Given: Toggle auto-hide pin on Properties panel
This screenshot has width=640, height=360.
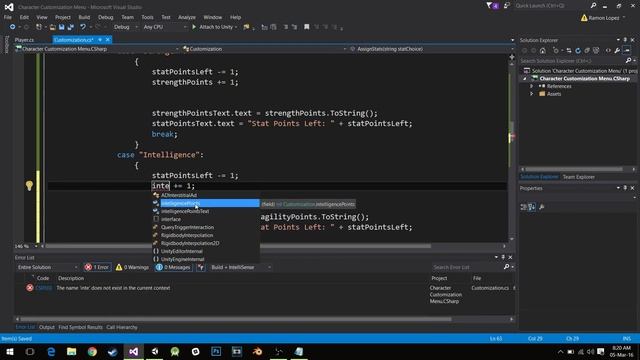Looking at the screenshot, I should 625,188.
